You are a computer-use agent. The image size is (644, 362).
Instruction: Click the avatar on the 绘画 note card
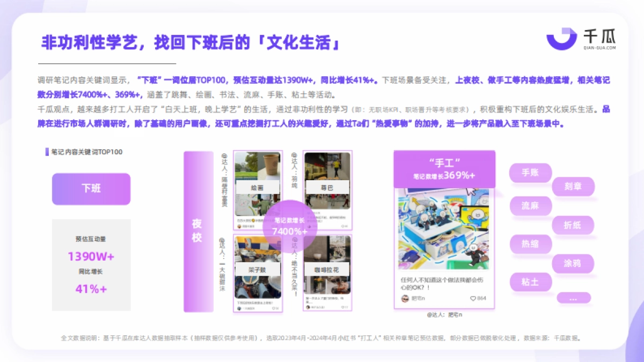click(239, 227)
